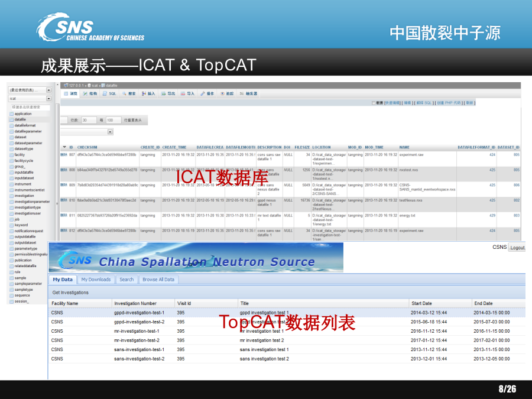
Task: Switch to the My Downloads tab
Action: click(96, 280)
